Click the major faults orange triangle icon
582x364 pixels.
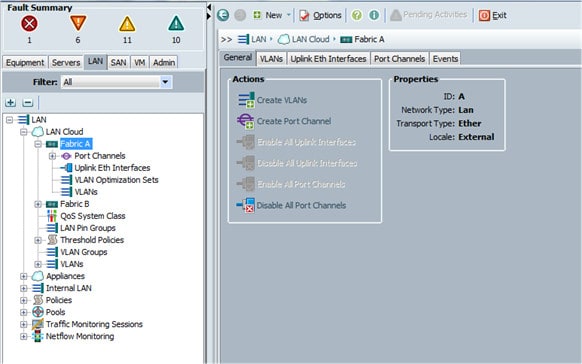coord(78,23)
